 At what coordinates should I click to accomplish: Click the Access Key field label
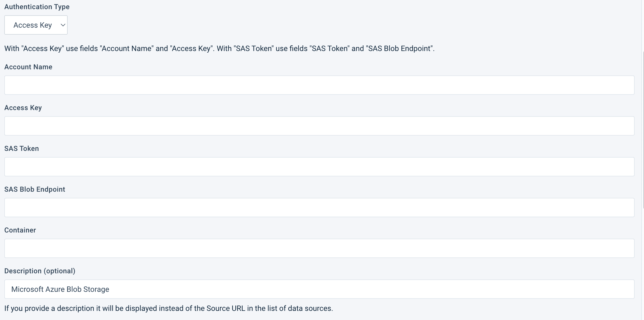tap(23, 108)
